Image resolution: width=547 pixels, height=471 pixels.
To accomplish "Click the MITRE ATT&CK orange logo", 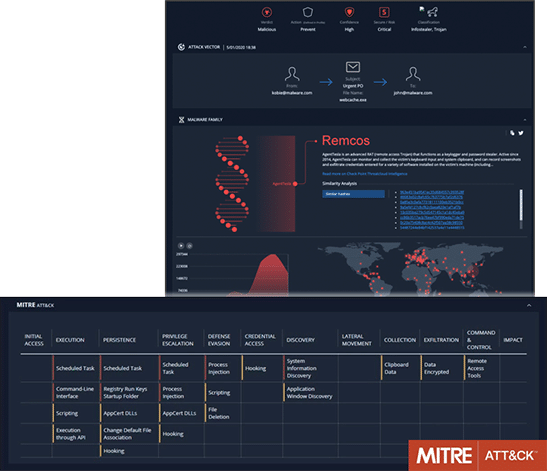I will (x=478, y=455).
